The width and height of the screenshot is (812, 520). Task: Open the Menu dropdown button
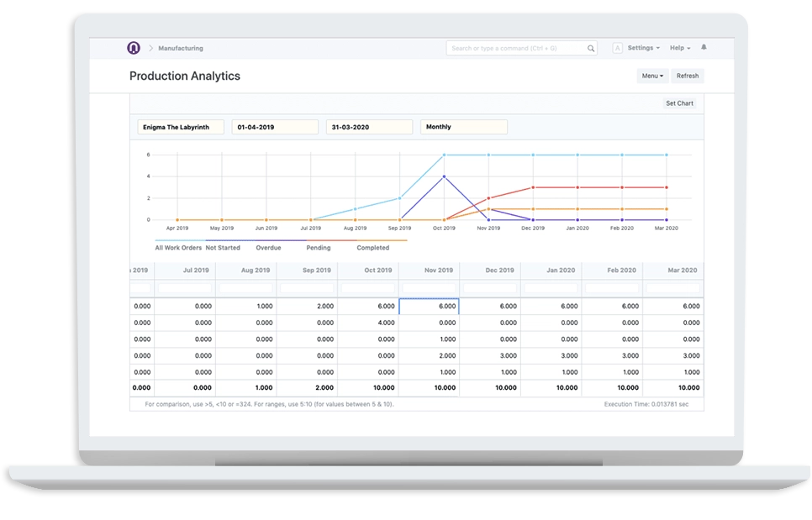pos(652,76)
